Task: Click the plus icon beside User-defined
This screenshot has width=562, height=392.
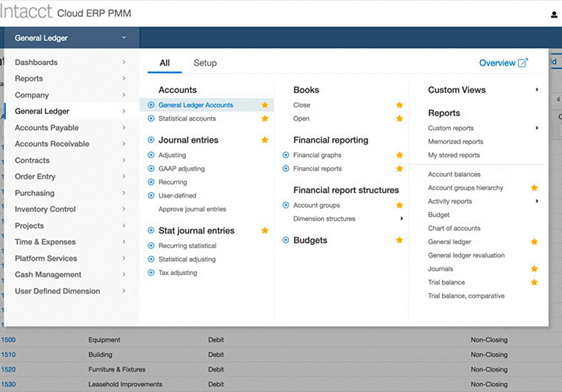Action: [151, 195]
